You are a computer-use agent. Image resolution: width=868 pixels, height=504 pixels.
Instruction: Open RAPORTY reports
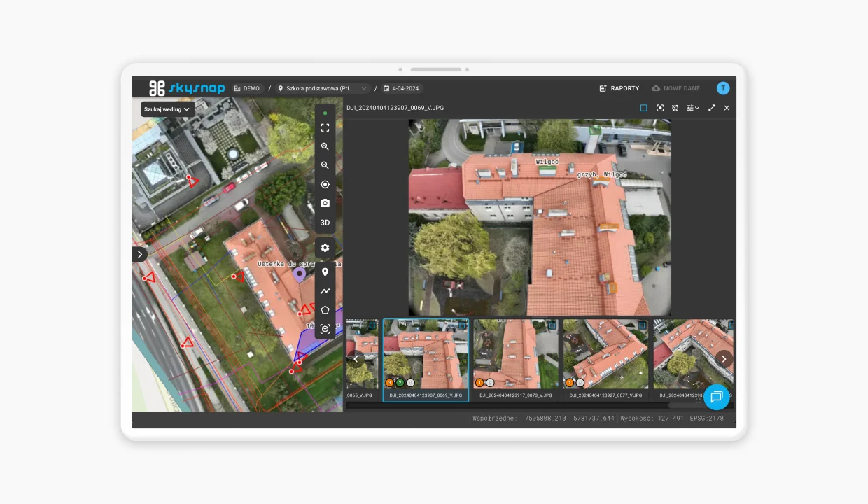(x=619, y=89)
